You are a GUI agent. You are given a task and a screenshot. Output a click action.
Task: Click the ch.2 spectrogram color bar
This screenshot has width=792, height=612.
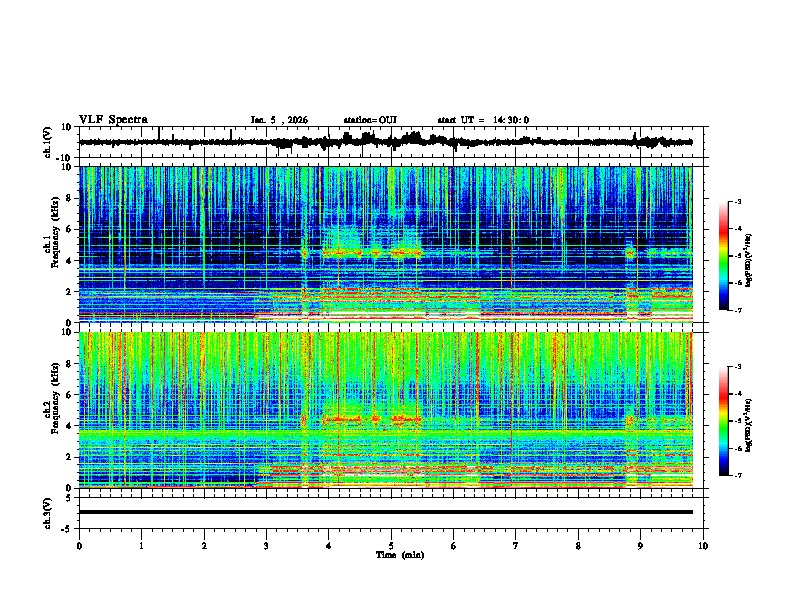click(724, 421)
